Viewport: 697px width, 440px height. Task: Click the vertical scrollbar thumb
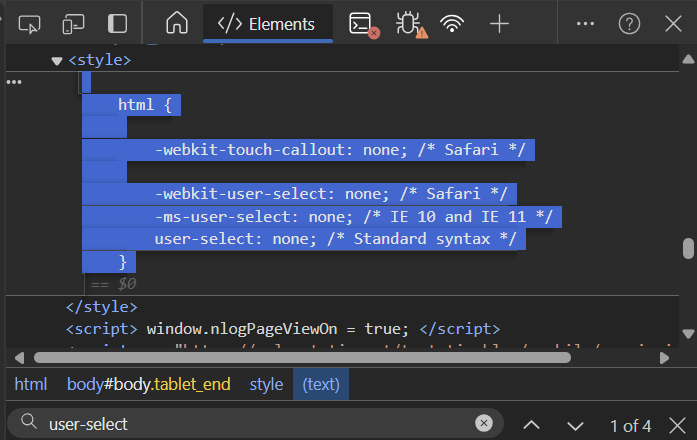point(688,248)
